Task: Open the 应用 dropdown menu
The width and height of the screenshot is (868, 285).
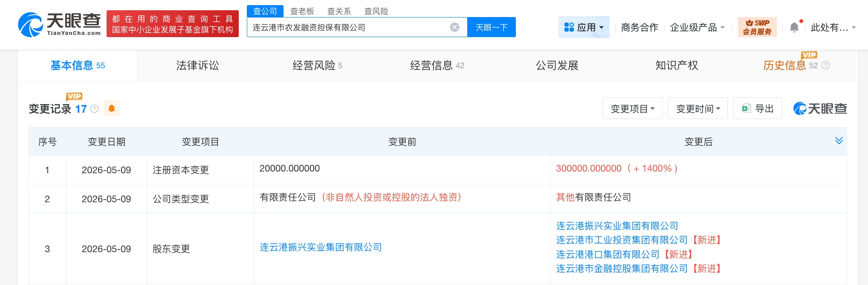Action: tap(584, 27)
